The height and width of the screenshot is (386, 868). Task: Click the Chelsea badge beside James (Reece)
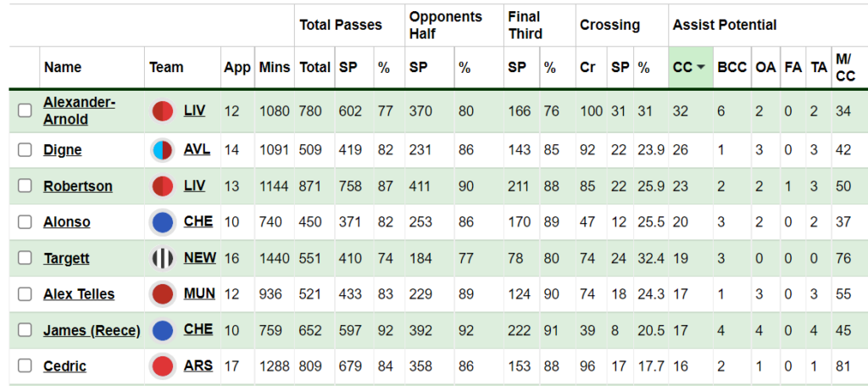coord(163,330)
